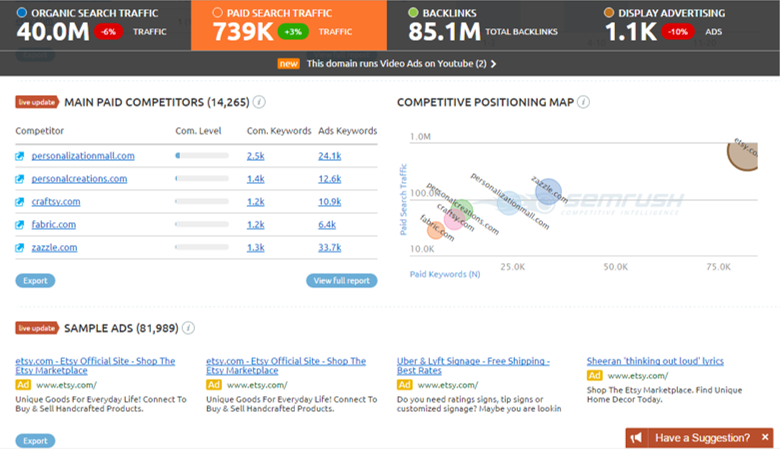Screen dimensions: 780x449
Task: Click 10.9k ads keywords for craftsy.com
Action: click(x=329, y=201)
